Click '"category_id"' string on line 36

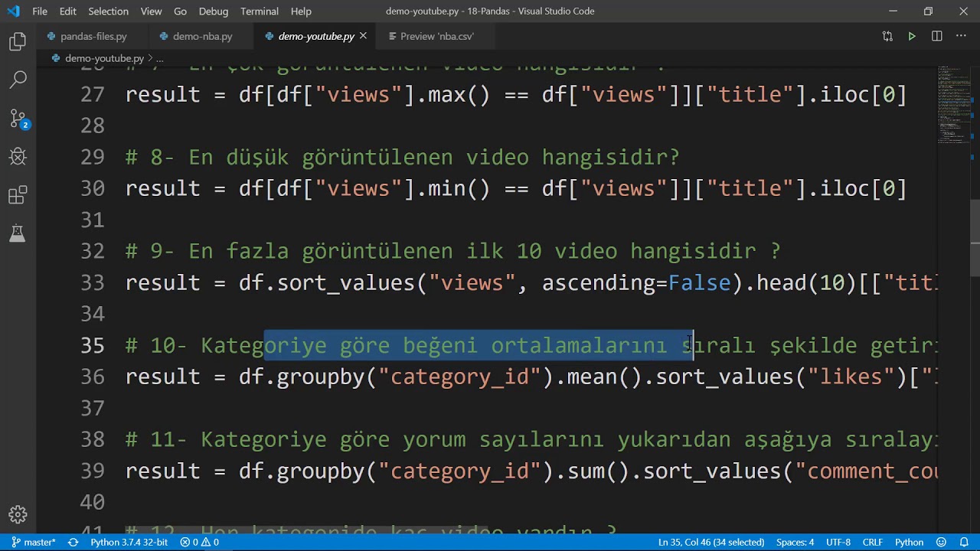click(459, 377)
